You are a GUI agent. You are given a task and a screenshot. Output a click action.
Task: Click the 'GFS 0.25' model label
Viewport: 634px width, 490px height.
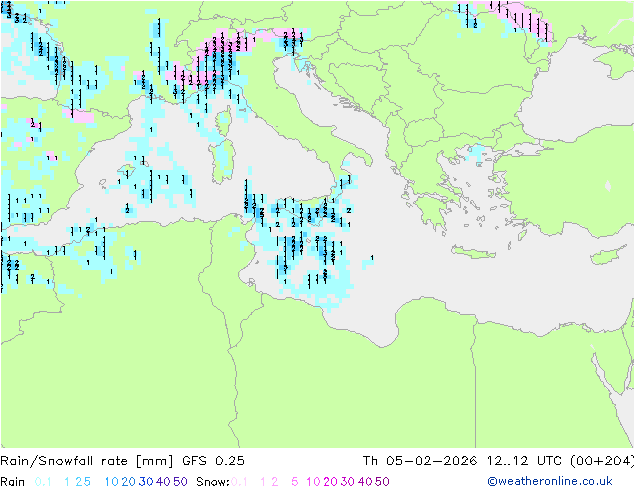[x=213, y=461]
